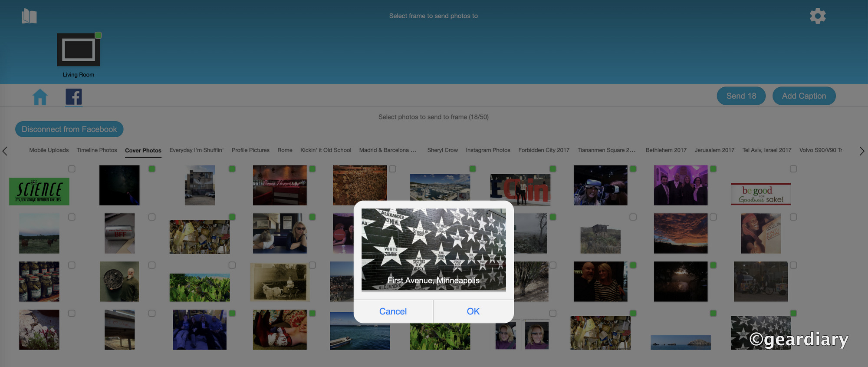Select the sunset clouds thumbnail
Screen dimensions: 868x367
681,234
